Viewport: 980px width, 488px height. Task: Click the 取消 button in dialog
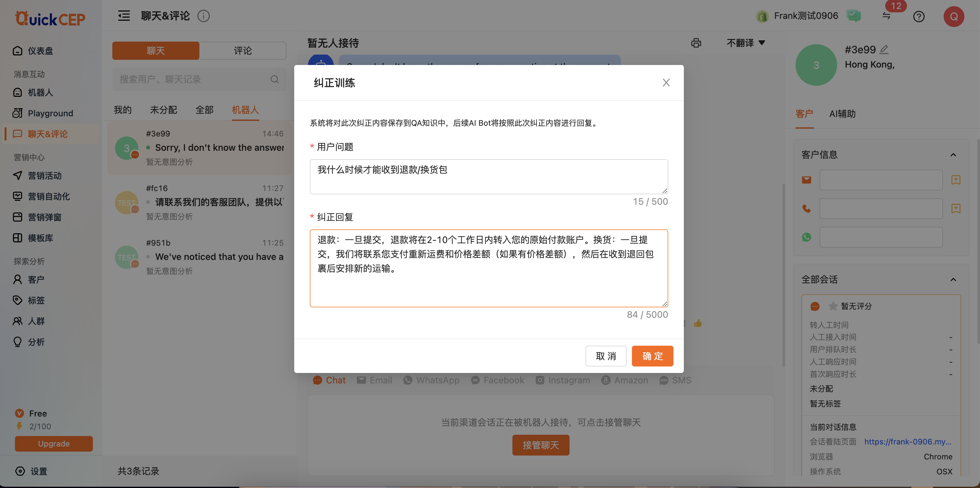[606, 356]
